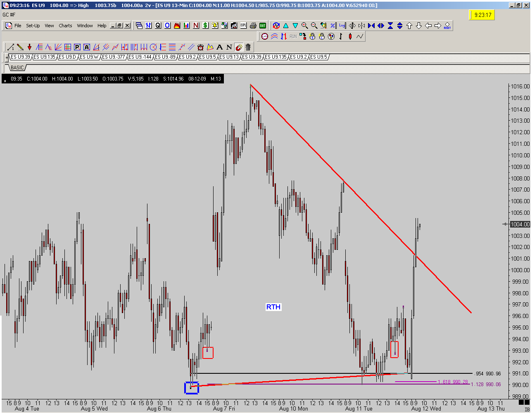Click the RESET chart view icon
532x413 pixels.
447,26
